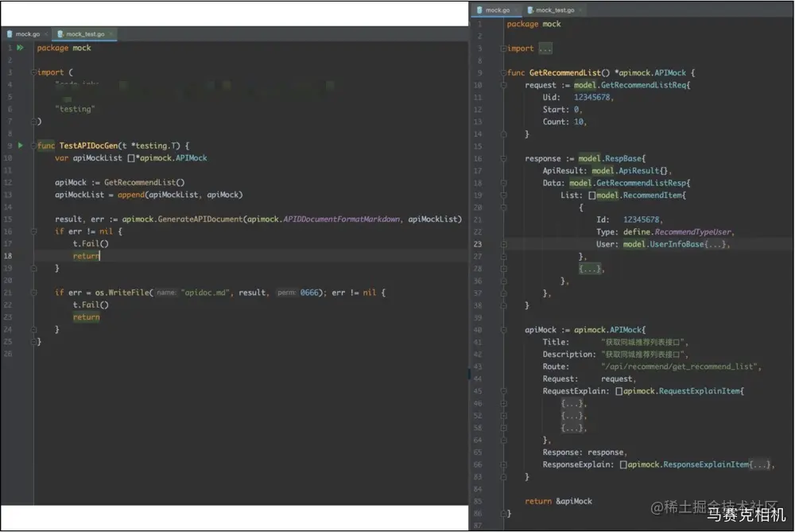Image resolution: width=795 pixels, height=532 pixels.
Task: Select the mock_test.go tab in the left editor
Action: click(85, 34)
